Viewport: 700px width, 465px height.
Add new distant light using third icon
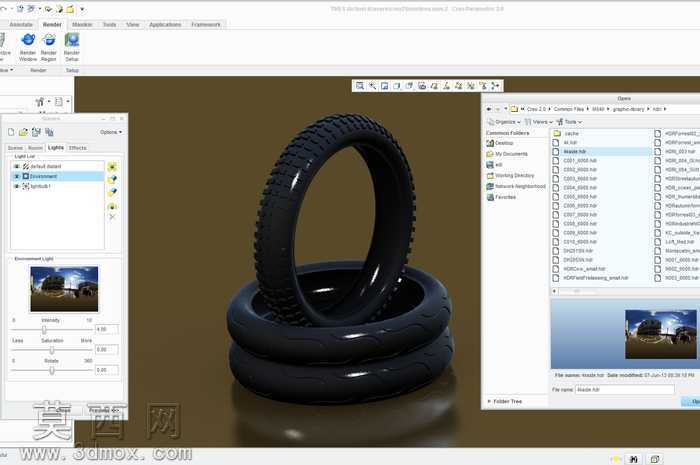pos(112,192)
